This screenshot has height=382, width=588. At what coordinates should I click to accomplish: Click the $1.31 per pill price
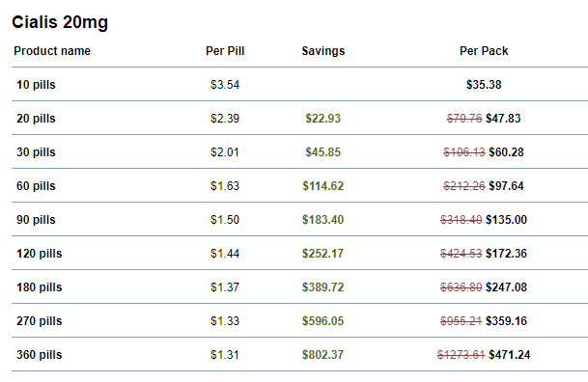[x=225, y=355]
